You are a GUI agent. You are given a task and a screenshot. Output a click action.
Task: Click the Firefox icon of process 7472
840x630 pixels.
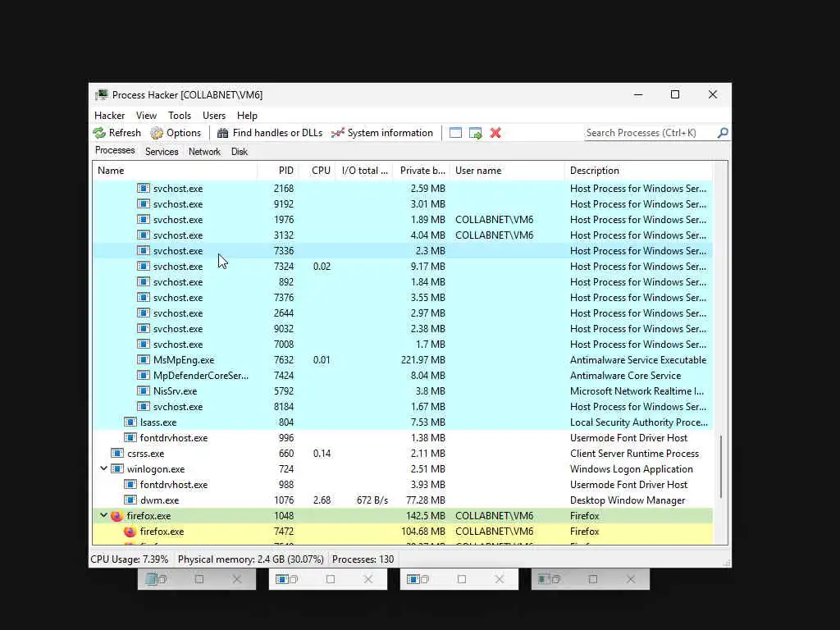point(130,532)
